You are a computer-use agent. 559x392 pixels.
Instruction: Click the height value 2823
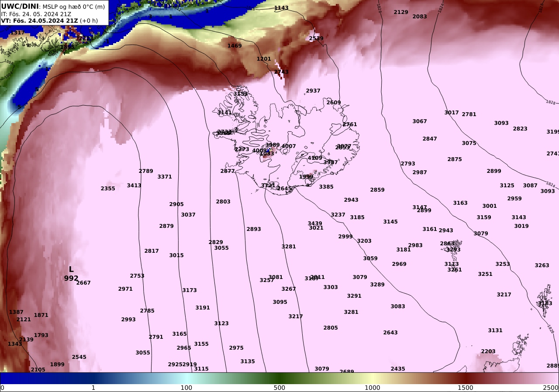[520, 129]
